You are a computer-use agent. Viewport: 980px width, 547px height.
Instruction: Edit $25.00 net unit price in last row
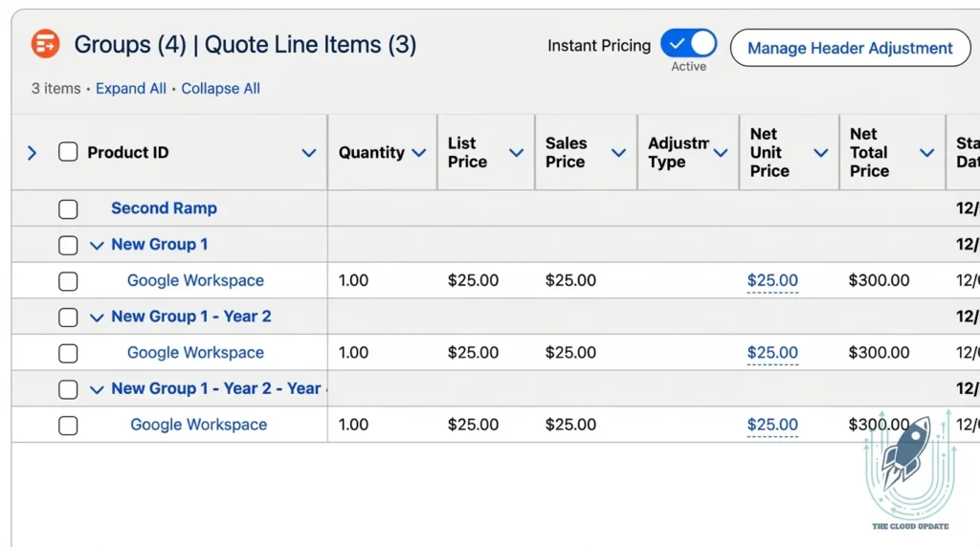point(772,425)
